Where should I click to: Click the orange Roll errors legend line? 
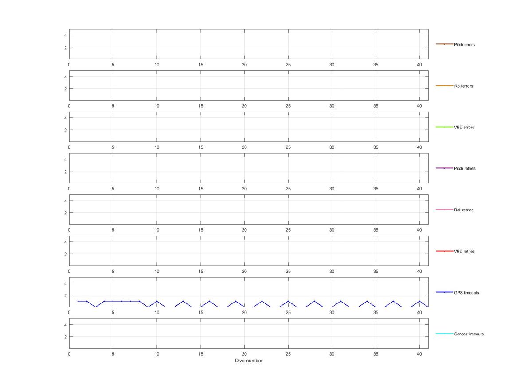tap(444, 85)
